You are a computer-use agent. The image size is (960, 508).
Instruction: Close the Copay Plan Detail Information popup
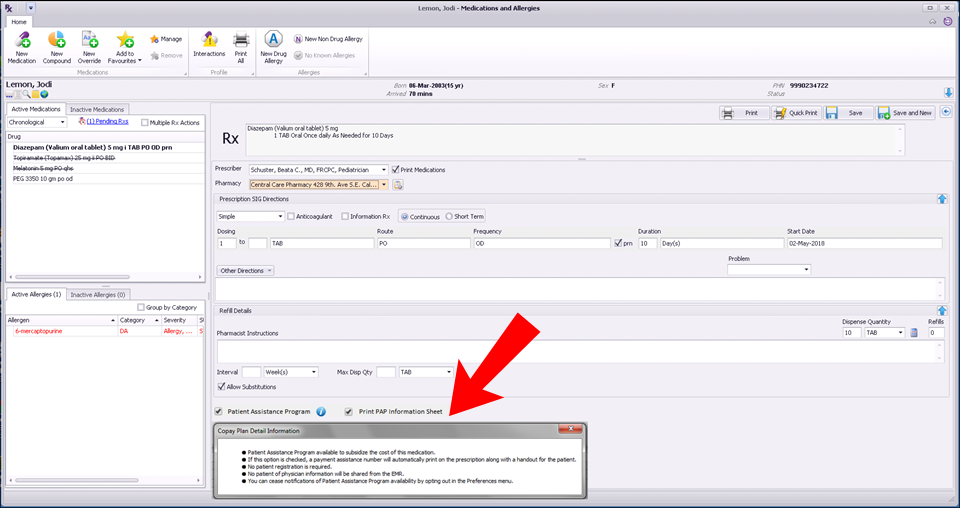(571, 430)
